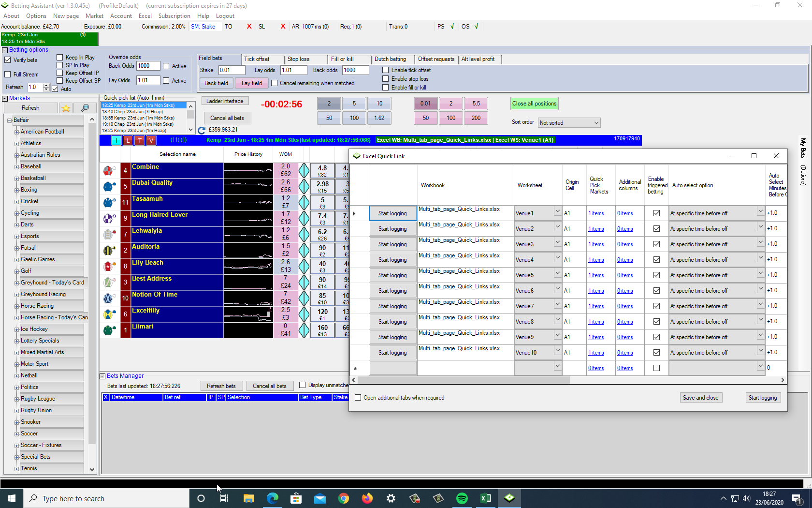Click the favourites star icon in Markets

[66, 108]
